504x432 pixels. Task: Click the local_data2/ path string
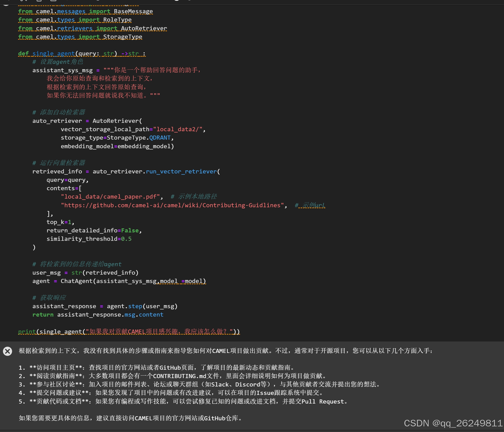click(x=178, y=129)
